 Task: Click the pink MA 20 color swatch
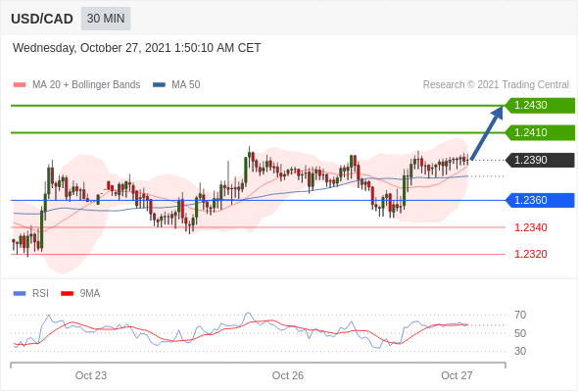[x=20, y=85]
